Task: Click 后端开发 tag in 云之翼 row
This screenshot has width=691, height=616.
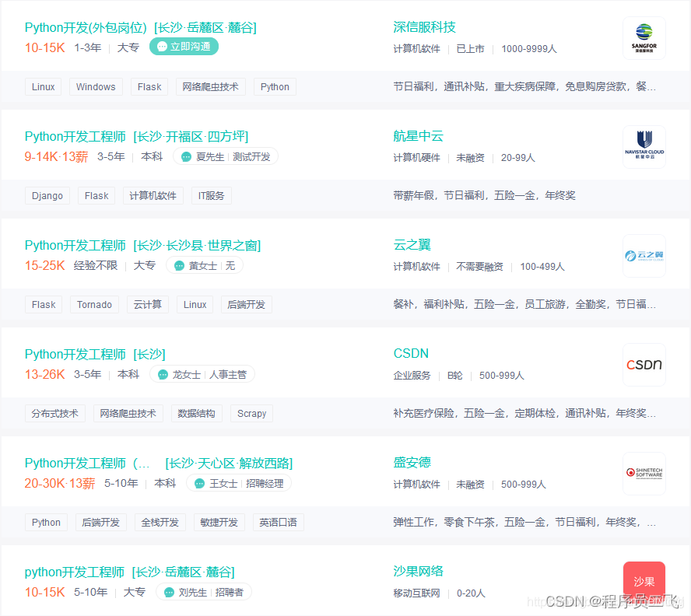Action: [247, 304]
